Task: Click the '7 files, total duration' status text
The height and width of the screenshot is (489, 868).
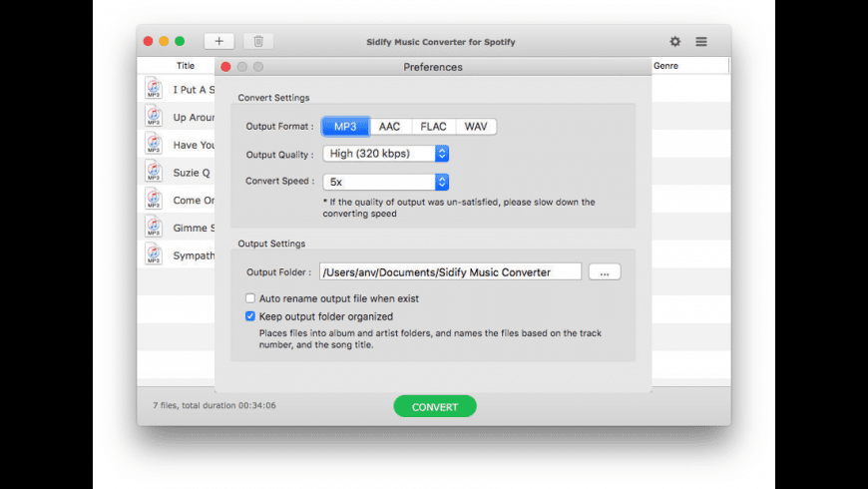Action: click(x=215, y=405)
